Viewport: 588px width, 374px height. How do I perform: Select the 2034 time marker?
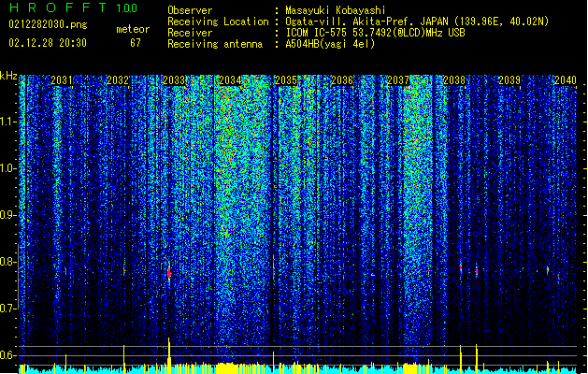[x=230, y=80]
